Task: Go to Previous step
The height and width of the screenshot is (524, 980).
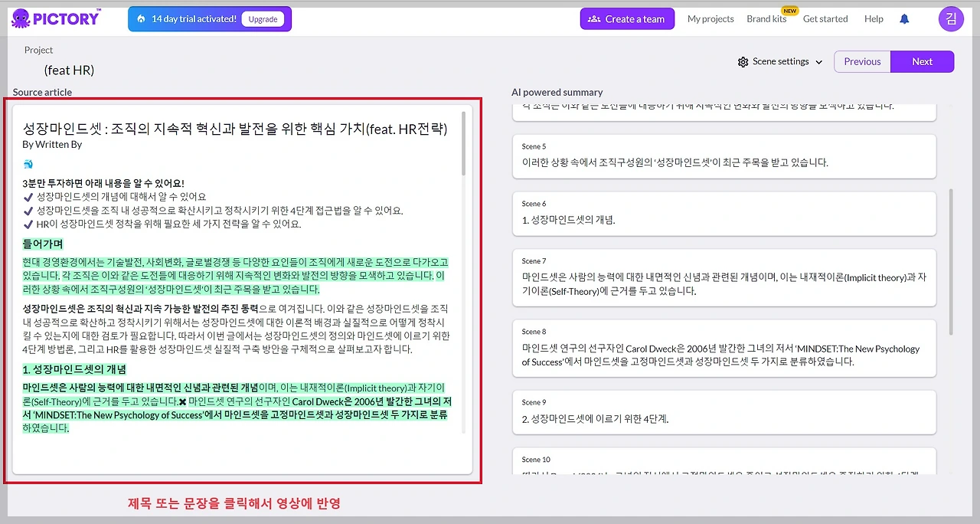Action: coord(862,61)
